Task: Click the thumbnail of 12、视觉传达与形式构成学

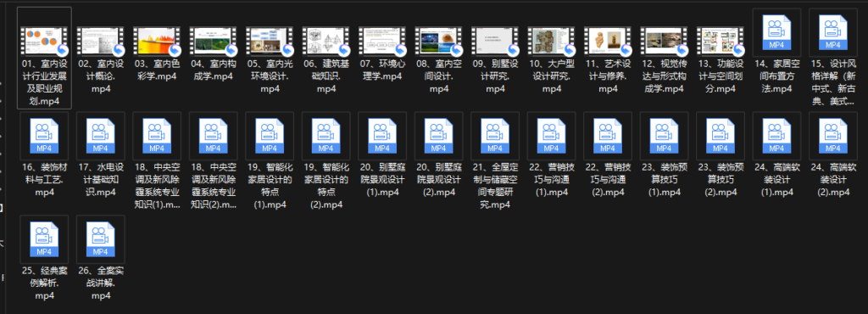Action: point(665,41)
